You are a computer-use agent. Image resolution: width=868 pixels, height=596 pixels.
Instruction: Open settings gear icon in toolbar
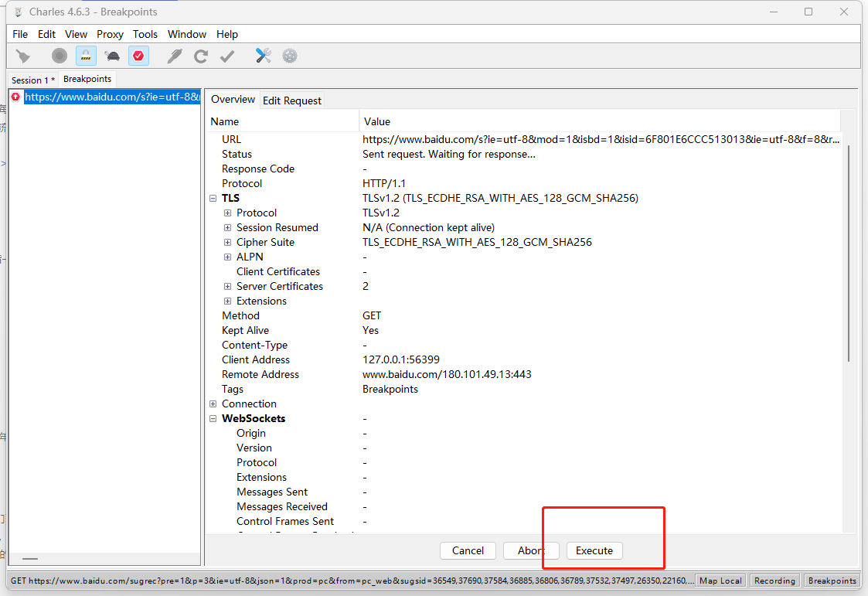(x=290, y=56)
